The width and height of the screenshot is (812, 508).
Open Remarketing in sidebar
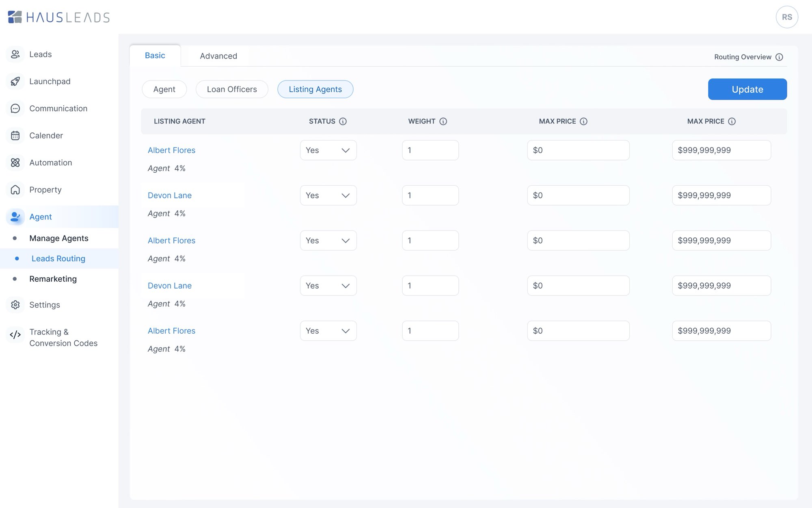tap(53, 279)
